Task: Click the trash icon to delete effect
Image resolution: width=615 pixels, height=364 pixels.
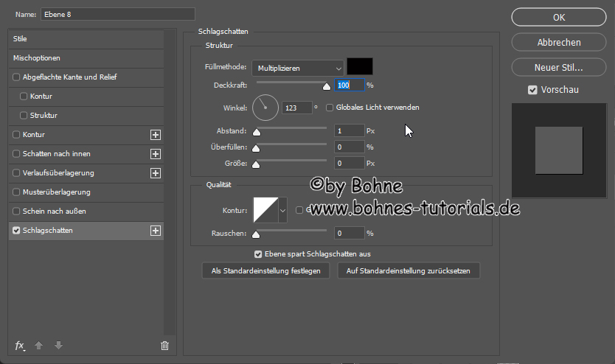Action: click(x=164, y=345)
